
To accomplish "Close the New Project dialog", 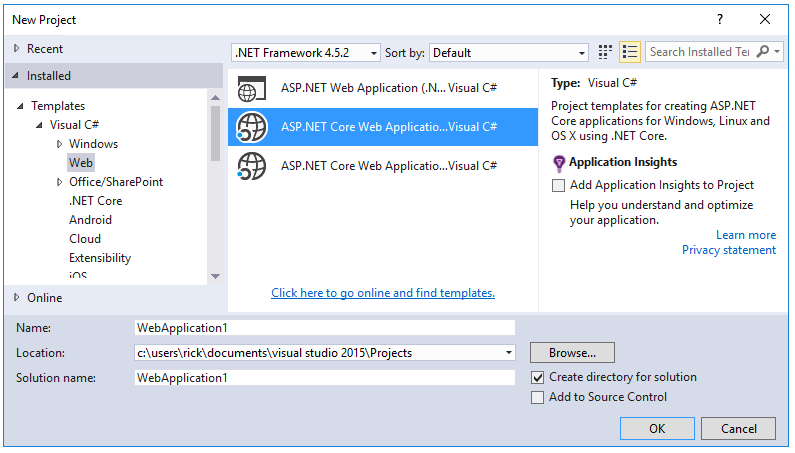I will 765,19.
